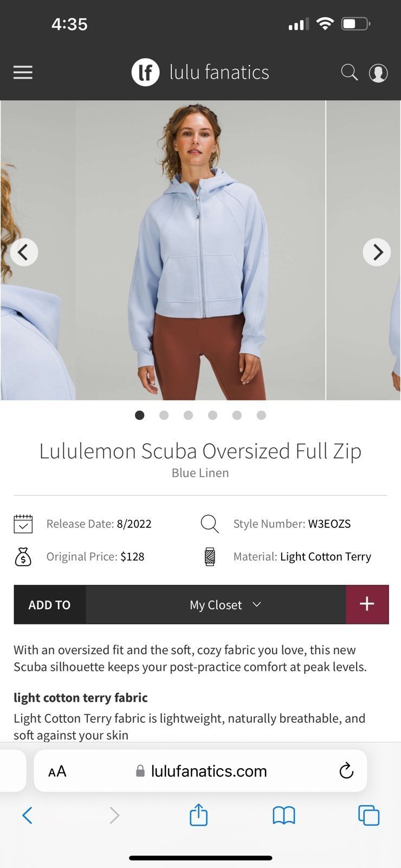Tap the search magnifier in header
The image size is (401, 868).
click(x=349, y=72)
